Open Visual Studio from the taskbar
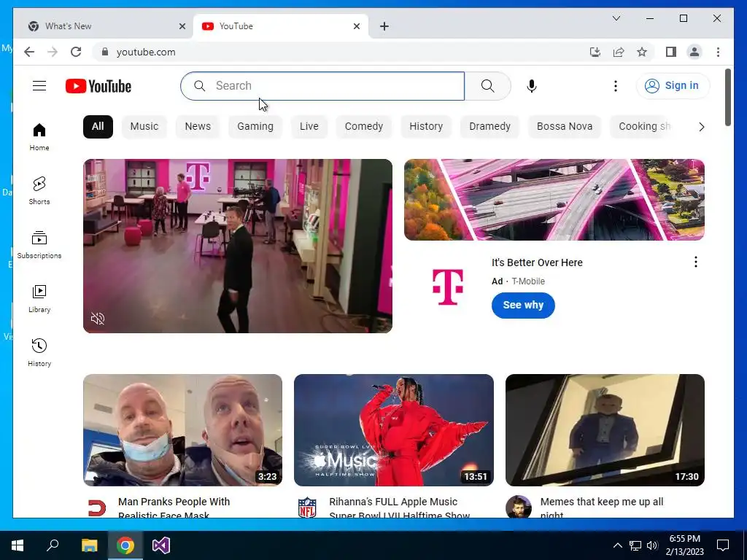Viewport: 747px width, 560px height. [x=161, y=545]
